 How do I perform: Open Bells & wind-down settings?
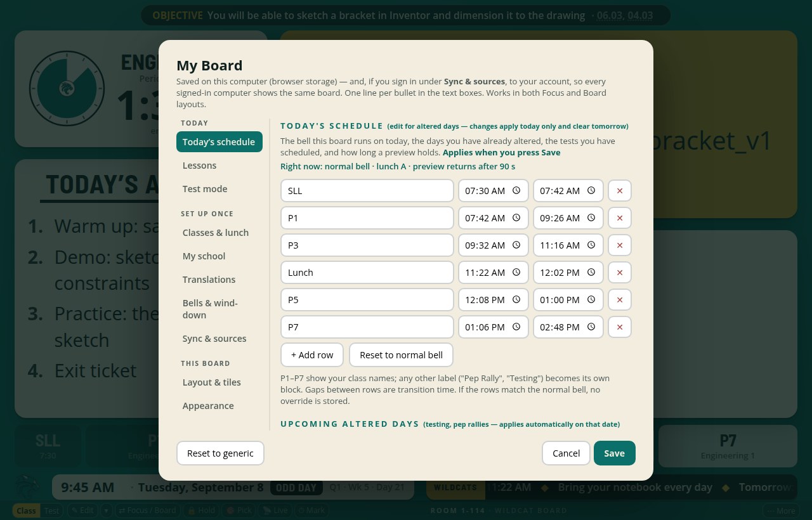pos(219,309)
